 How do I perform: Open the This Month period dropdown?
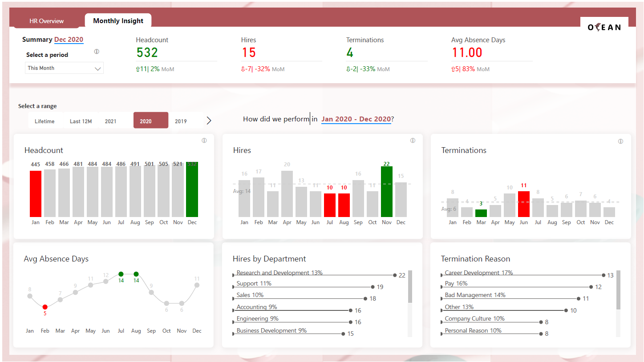pos(64,68)
